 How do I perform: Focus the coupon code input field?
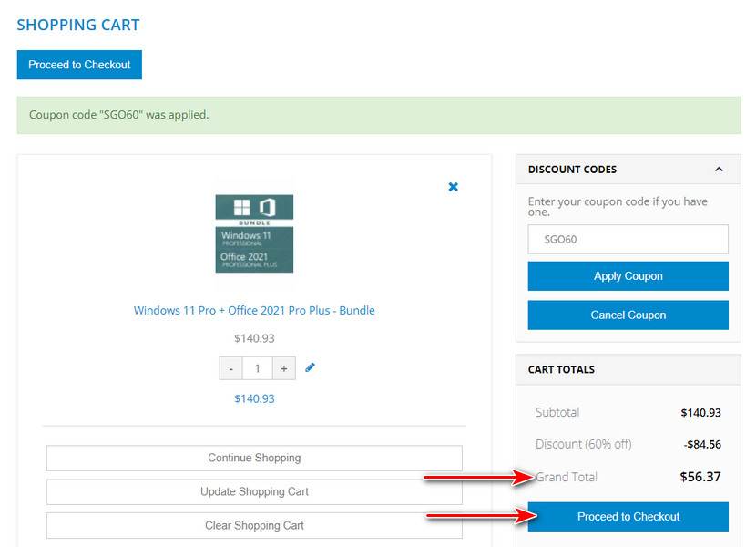click(628, 240)
